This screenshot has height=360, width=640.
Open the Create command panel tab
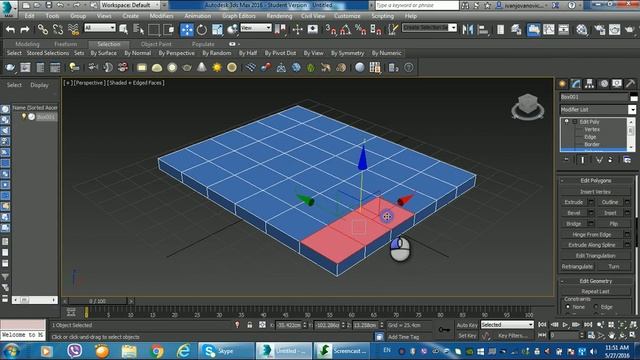[x=563, y=84]
